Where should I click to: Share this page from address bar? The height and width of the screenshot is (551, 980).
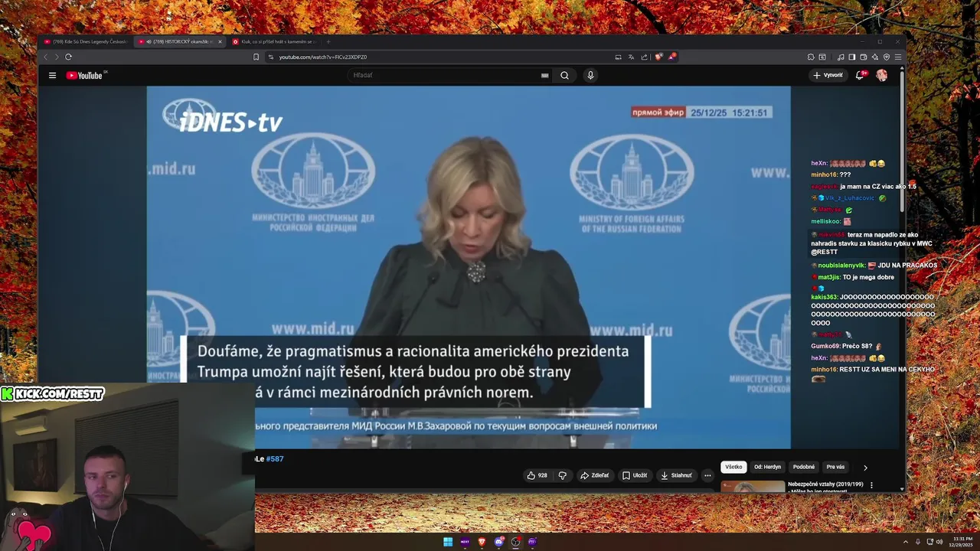click(644, 57)
